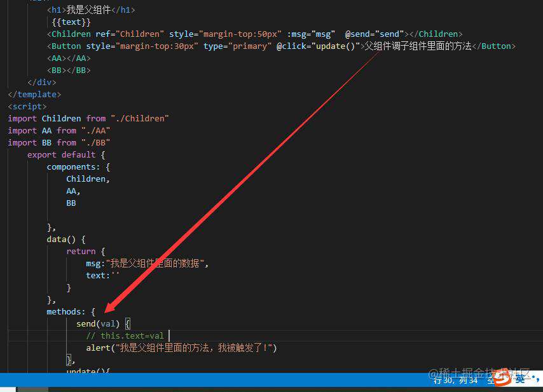
Task: Toggle the punctuation mode icon in IME bar
Action: click(535, 379)
